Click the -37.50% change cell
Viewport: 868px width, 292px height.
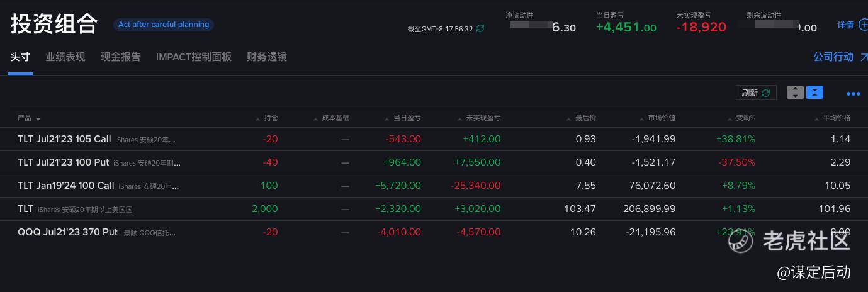736,162
